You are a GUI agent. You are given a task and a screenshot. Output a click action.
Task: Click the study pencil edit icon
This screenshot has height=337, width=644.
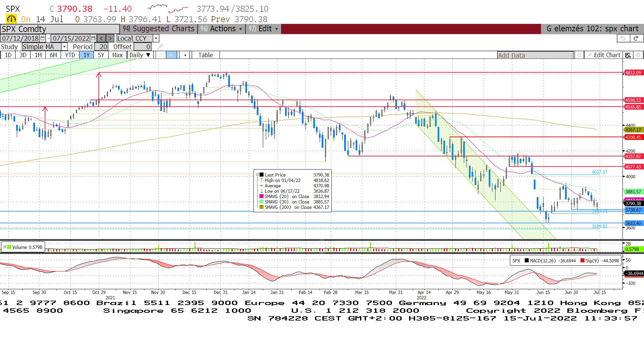point(160,47)
